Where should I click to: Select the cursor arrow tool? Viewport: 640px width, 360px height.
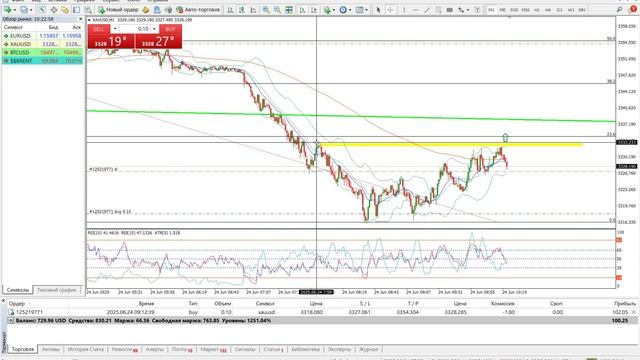click(x=378, y=9)
